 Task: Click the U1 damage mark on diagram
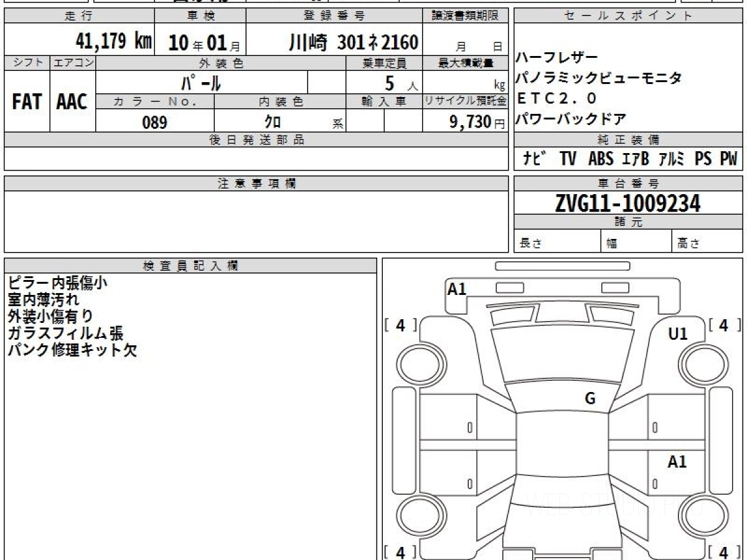tap(677, 334)
